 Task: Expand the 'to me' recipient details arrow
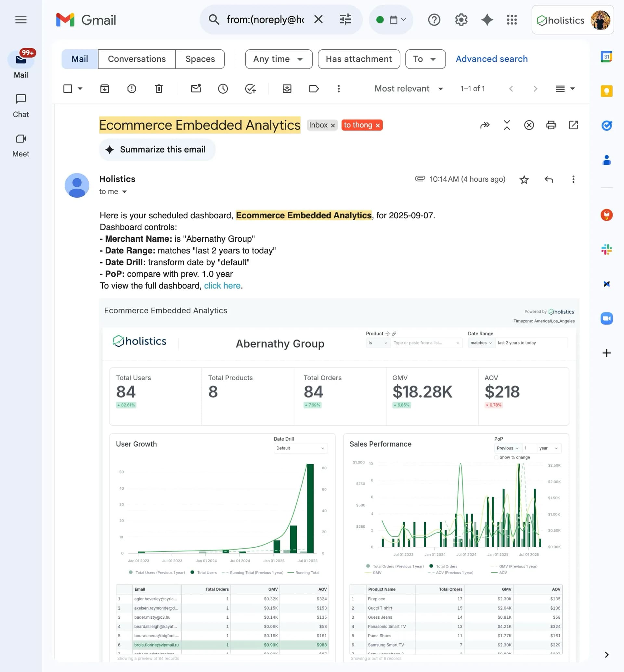(x=124, y=192)
